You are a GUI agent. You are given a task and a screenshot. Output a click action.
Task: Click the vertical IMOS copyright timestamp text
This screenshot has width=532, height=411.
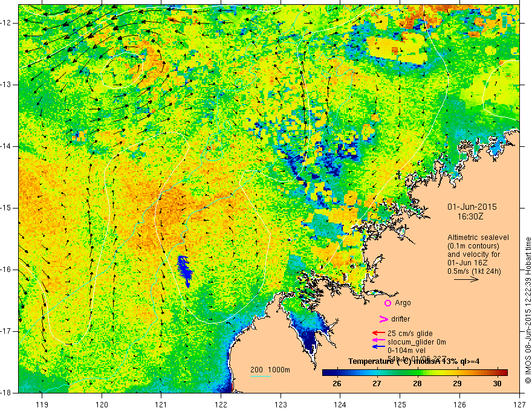(x=528, y=311)
